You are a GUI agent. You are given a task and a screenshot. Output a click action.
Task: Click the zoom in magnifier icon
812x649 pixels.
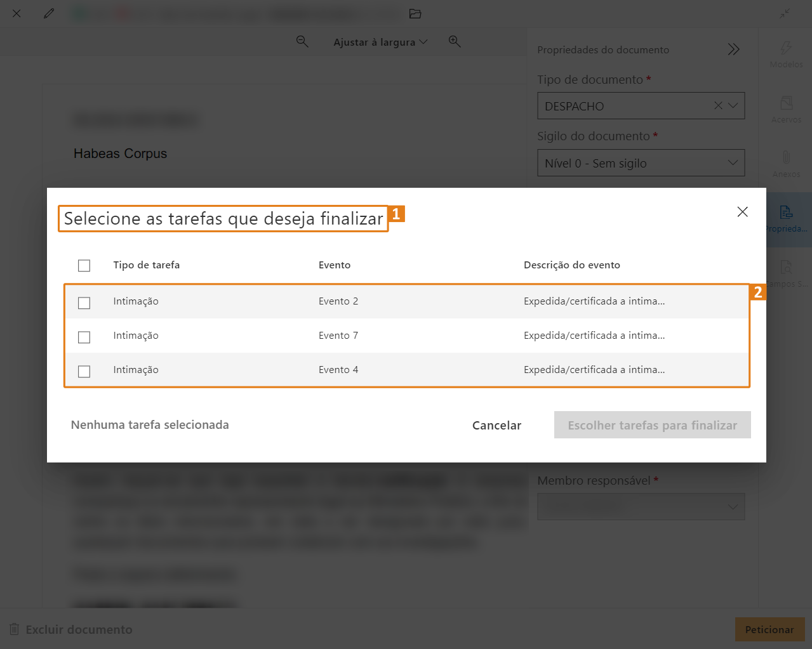[x=455, y=42]
